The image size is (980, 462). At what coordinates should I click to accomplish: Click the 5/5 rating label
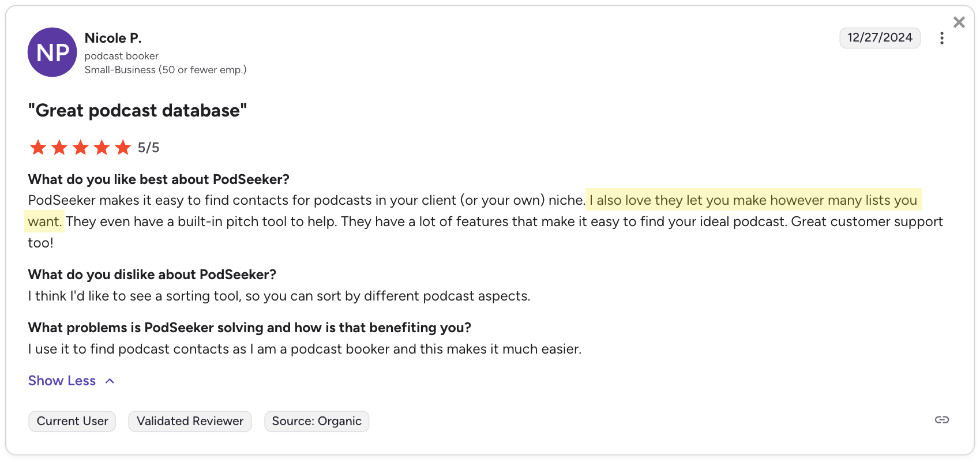tap(148, 148)
